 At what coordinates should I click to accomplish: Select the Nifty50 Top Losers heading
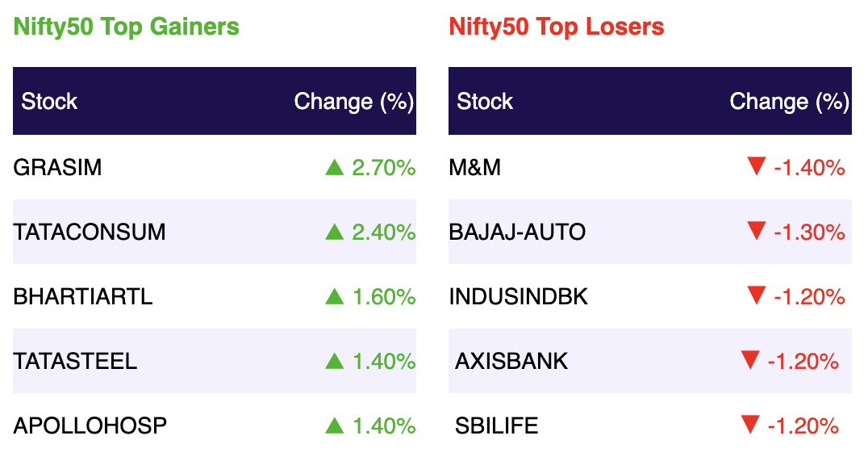pyautogui.click(x=557, y=27)
